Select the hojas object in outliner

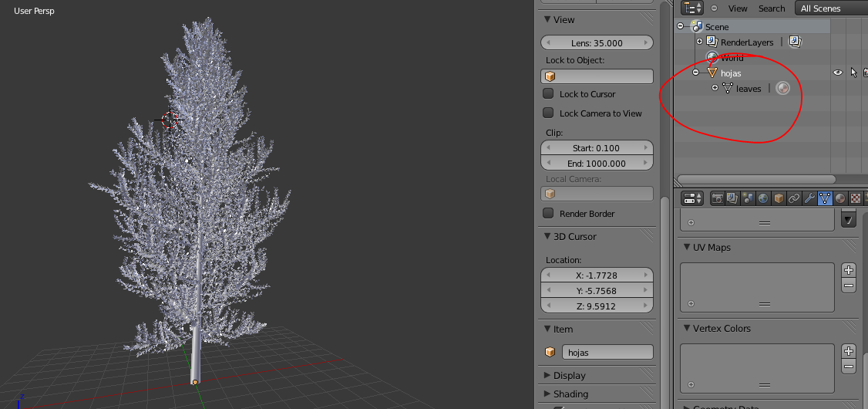pos(731,73)
